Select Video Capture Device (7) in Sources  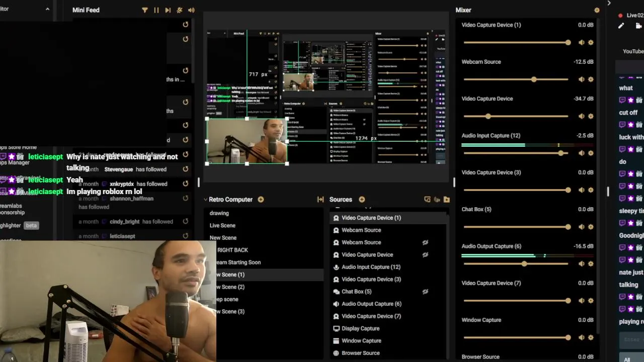[x=388, y=316]
